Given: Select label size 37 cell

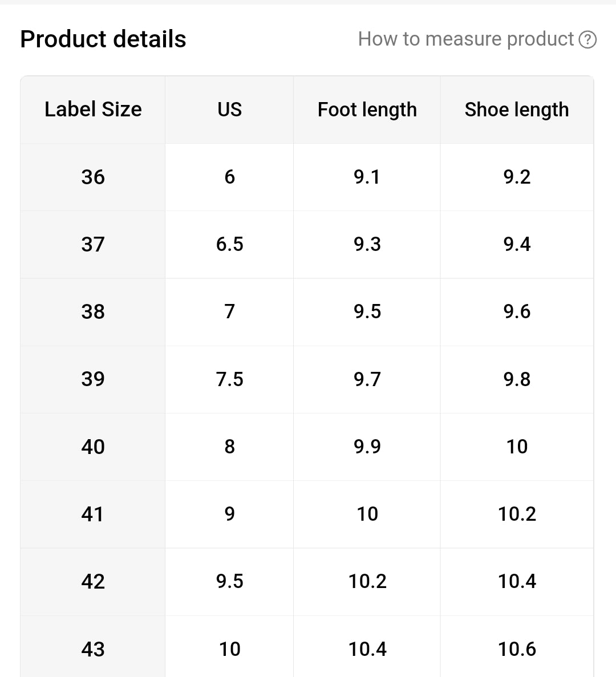Looking at the screenshot, I should pyautogui.click(x=93, y=244).
